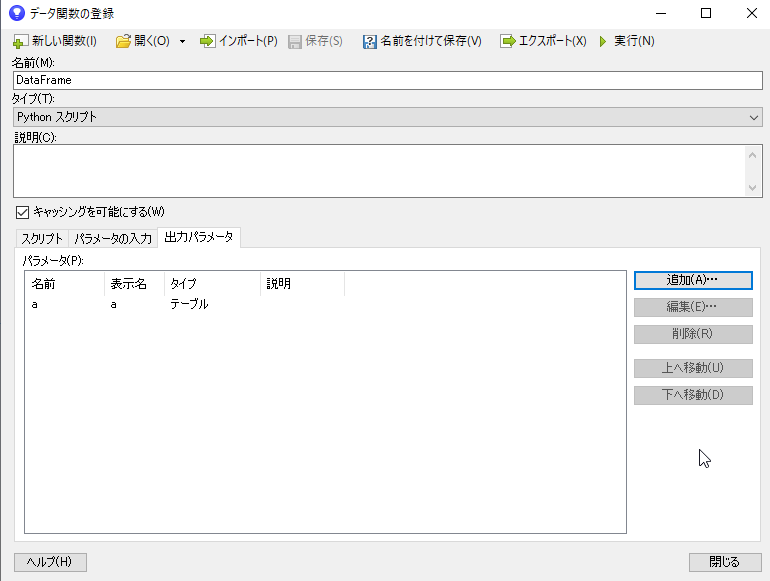Click the 名前 field containing DataFrame
This screenshot has width=770, height=581.
(385, 80)
